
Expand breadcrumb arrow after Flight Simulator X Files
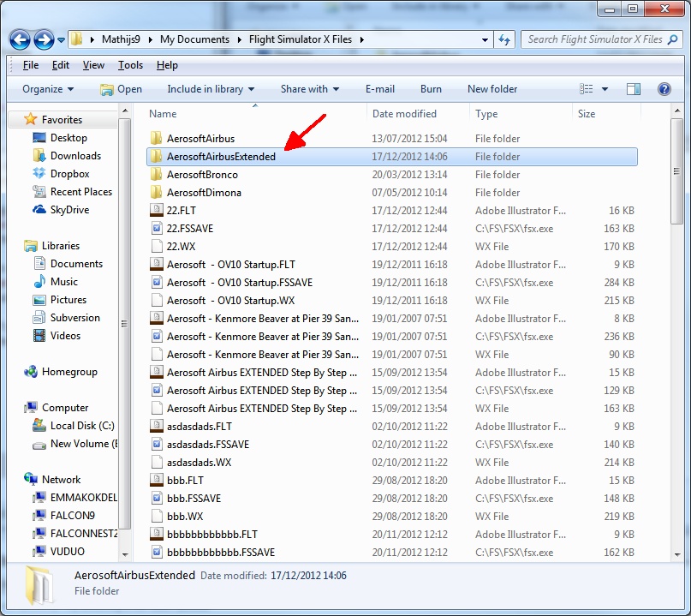362,39
